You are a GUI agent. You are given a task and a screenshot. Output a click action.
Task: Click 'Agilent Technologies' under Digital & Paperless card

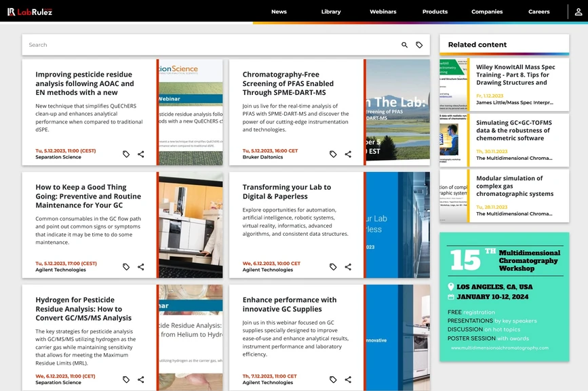[x=267, y=270]
